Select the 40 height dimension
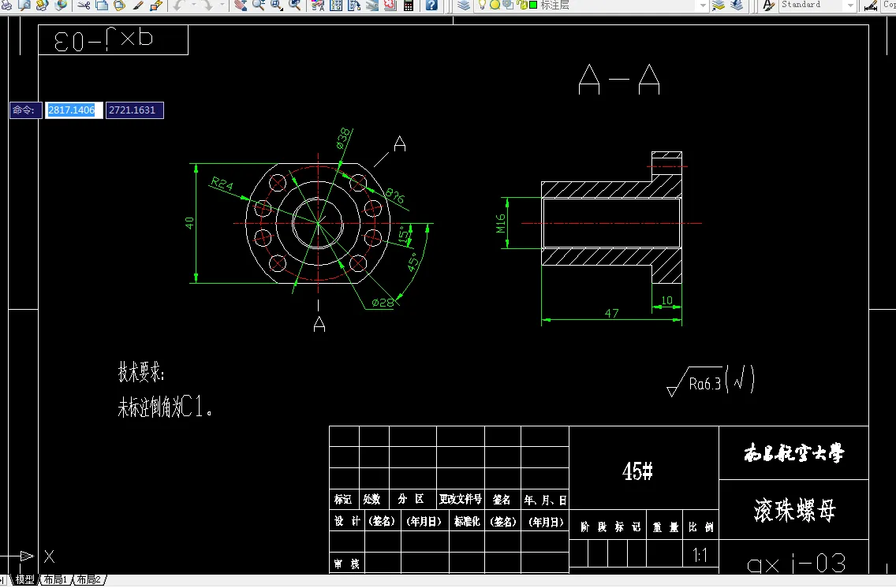This screenshot has width=896, height=588. 189,222
